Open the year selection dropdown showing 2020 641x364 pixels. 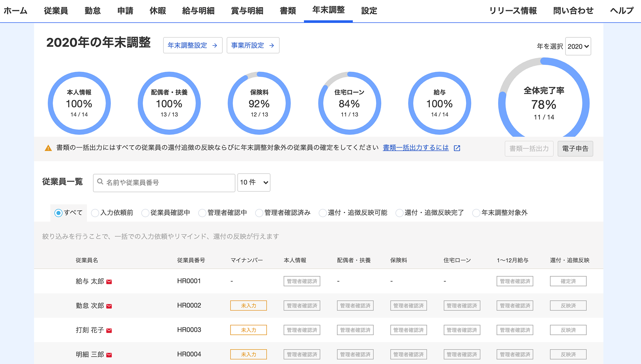pos(578,46)
